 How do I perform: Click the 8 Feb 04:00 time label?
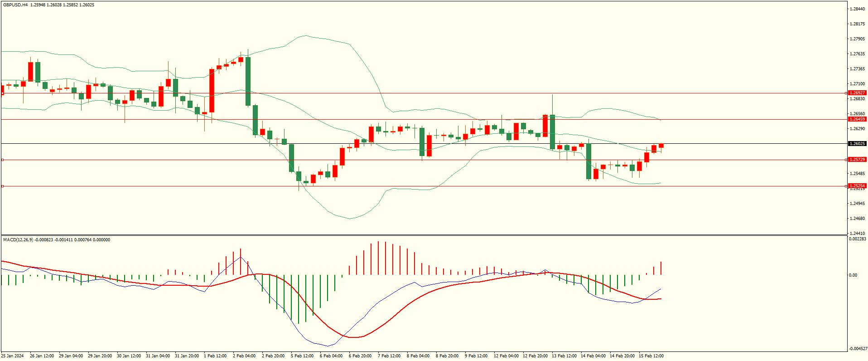(418, 356)
